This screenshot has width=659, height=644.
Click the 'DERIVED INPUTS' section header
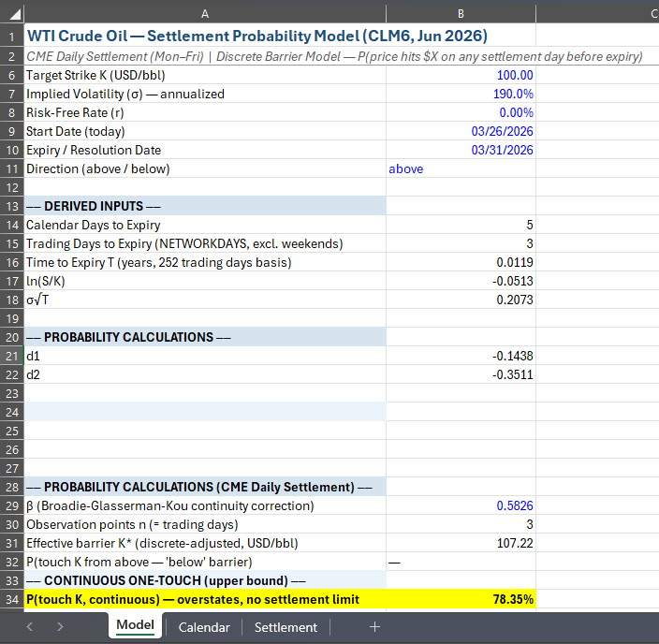click(205, 206)
